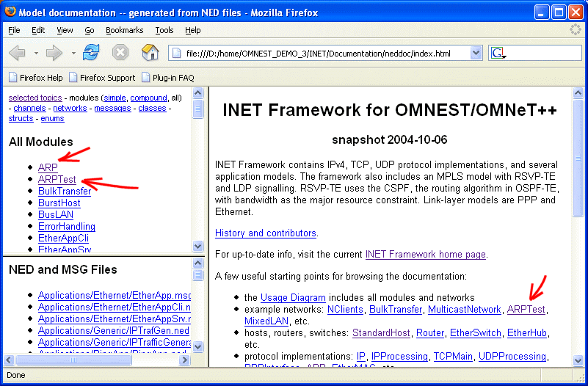The height and width of the screenshot is (386, 588).
Task: Follow the 'selected topics' link
Action: [x=35, y=98]
